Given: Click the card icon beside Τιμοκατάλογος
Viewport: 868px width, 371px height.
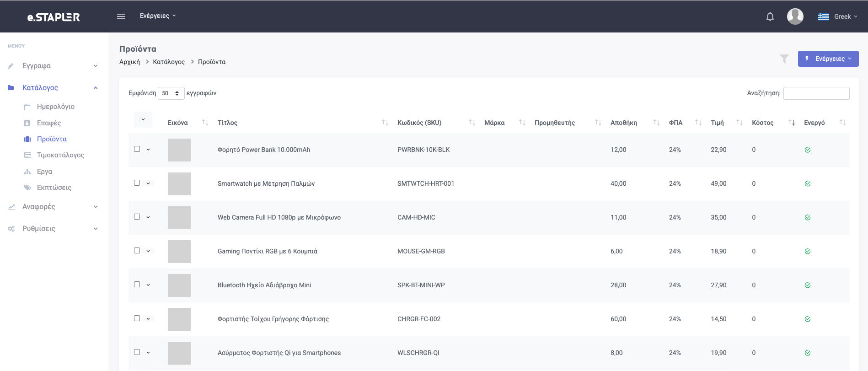Looking at the screenshot, I should click(27, 155).
